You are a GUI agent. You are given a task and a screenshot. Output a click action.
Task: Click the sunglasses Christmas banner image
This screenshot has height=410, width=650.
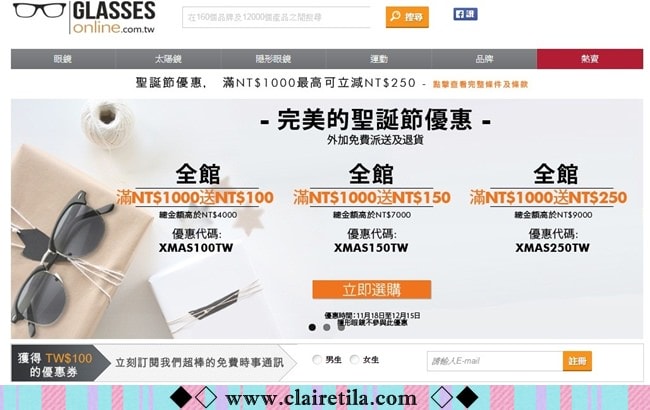coord(327,219)
